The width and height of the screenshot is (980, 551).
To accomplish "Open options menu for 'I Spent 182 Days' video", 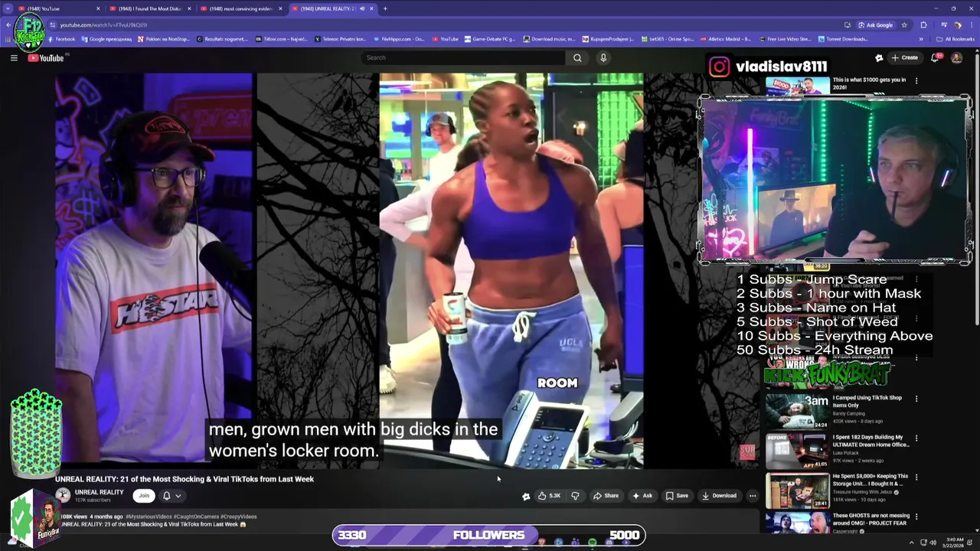I will (916, 438).
